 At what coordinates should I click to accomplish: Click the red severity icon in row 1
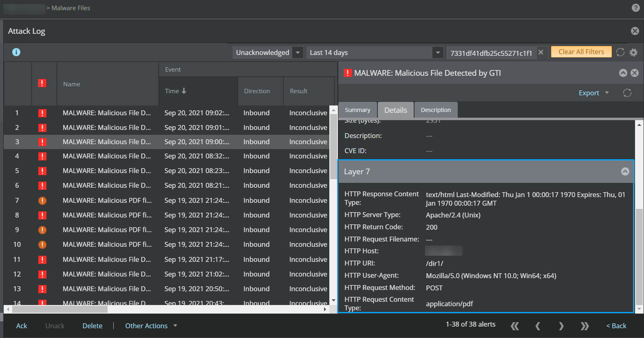[42, 113]
